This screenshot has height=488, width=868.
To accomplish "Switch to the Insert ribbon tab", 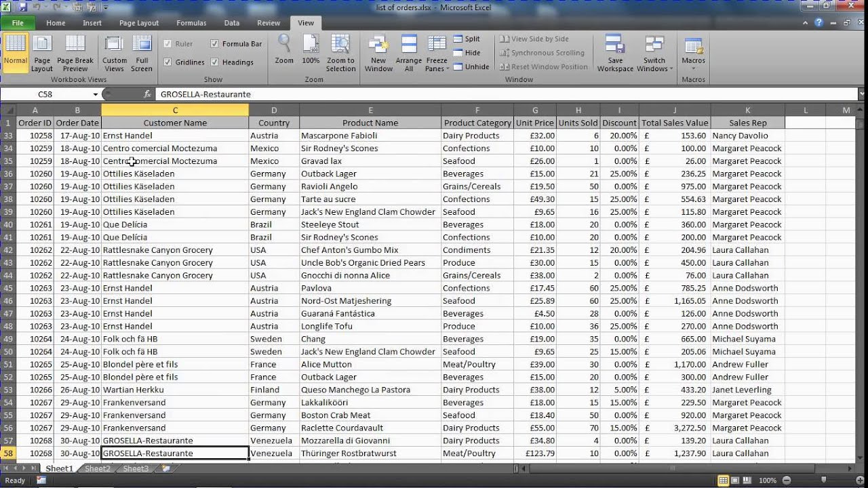I will click(x=92, y=23).
